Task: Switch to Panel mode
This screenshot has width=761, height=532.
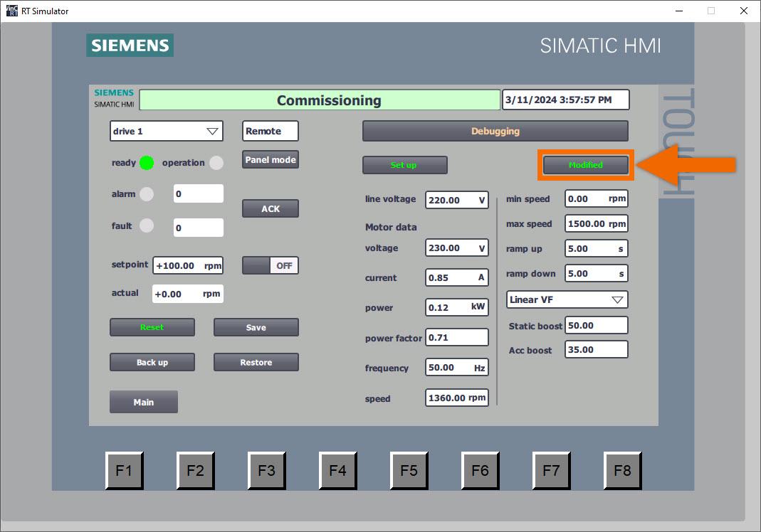Action: (x=270, y=159)
